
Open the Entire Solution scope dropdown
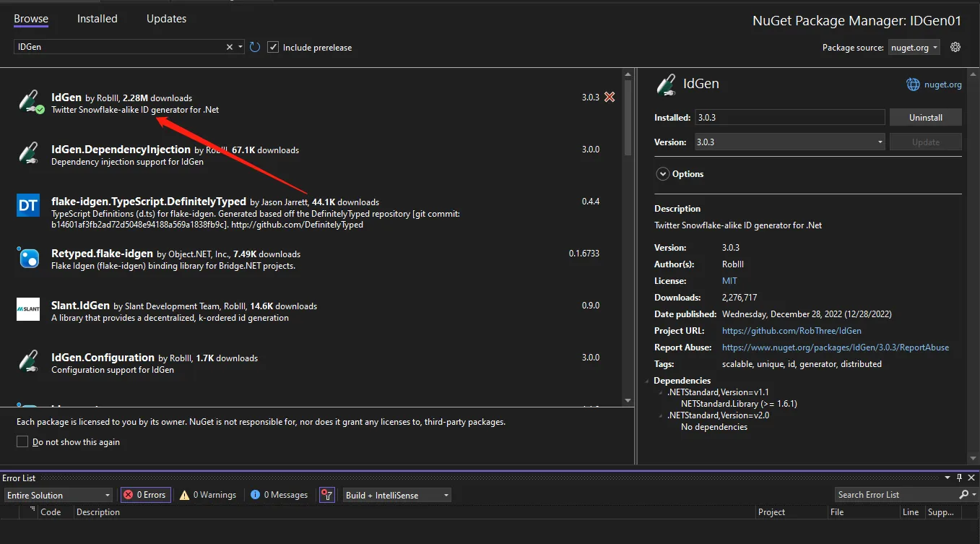coord(58,495)
